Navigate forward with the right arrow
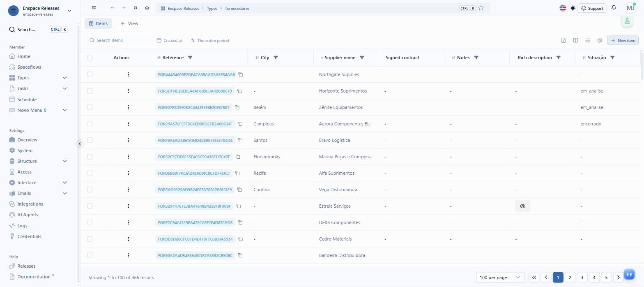 pos(124,8)
